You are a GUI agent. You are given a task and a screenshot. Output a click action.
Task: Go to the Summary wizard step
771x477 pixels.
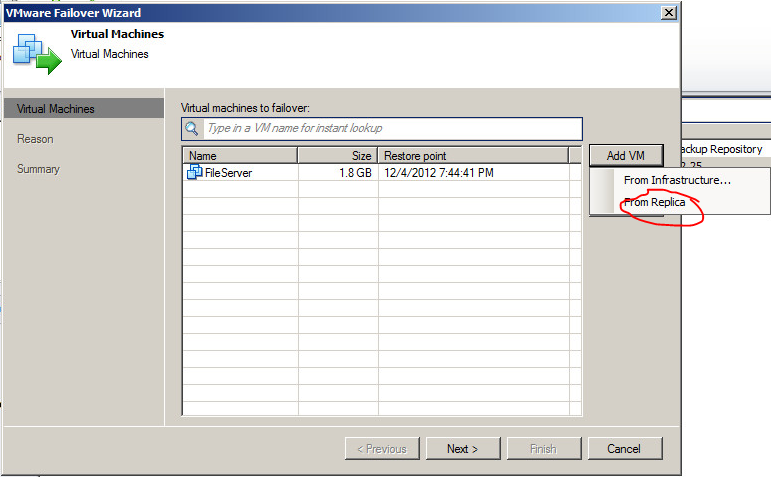38,169
